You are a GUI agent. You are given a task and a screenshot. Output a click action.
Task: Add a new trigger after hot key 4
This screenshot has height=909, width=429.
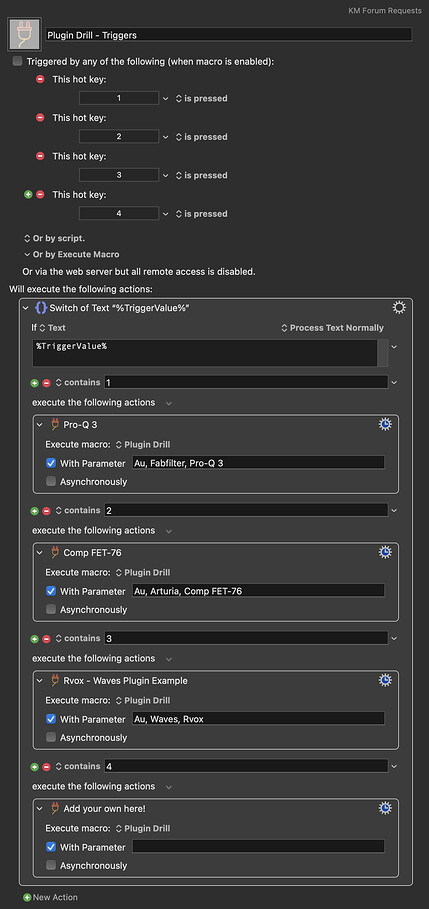click(x=28, y=194)
